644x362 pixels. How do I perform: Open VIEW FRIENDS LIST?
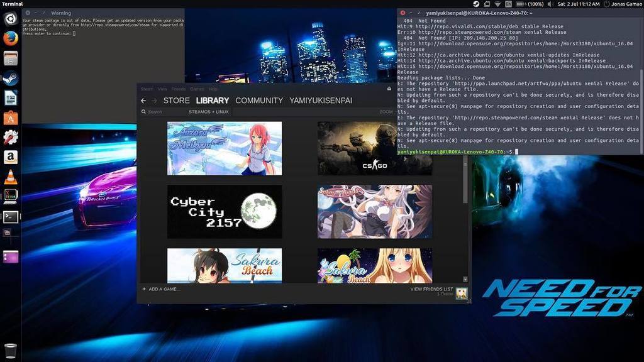(x=431, y=289)
